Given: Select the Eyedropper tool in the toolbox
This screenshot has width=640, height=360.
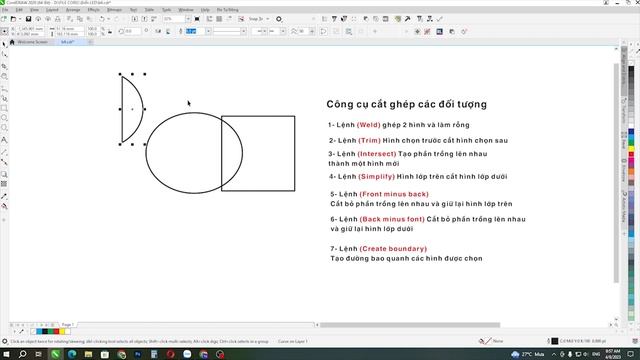Looking at the screenshot, I should 4,196.
